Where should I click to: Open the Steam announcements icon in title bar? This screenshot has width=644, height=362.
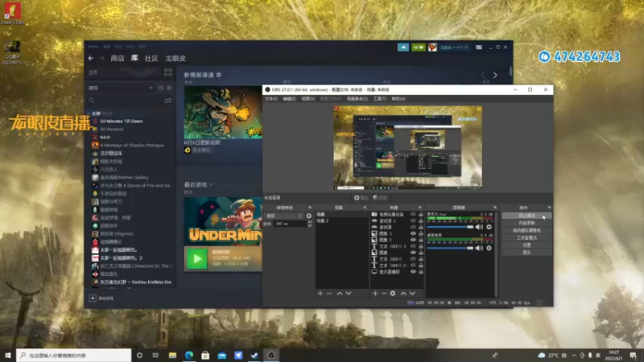pos(403,47)
